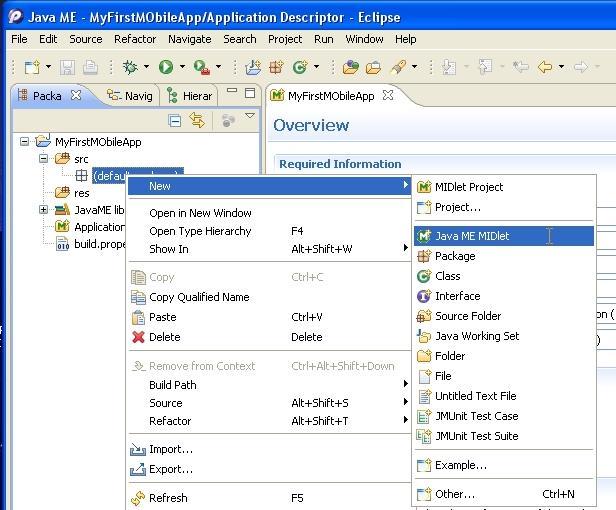Click Open Type Hierarchy menu entry

[x=270, y=231]
